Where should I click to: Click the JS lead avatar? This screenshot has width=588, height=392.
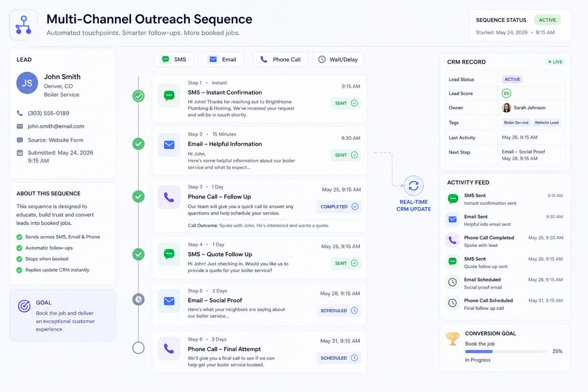[x=27, y=83]
